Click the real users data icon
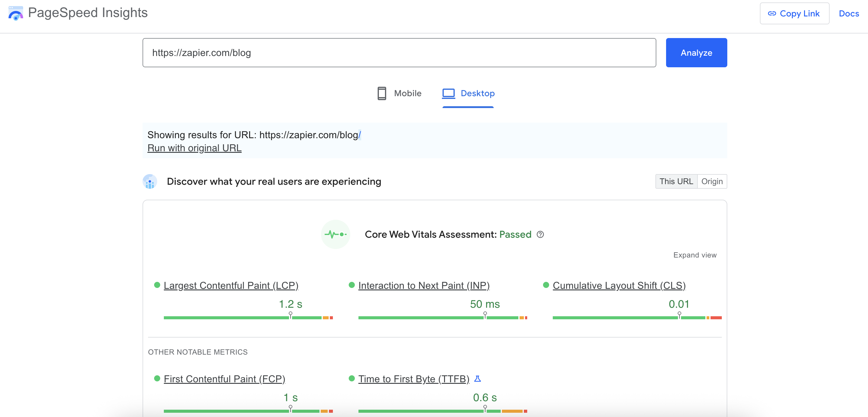This screenshot has height=417, width=868. tap(150, 181)
